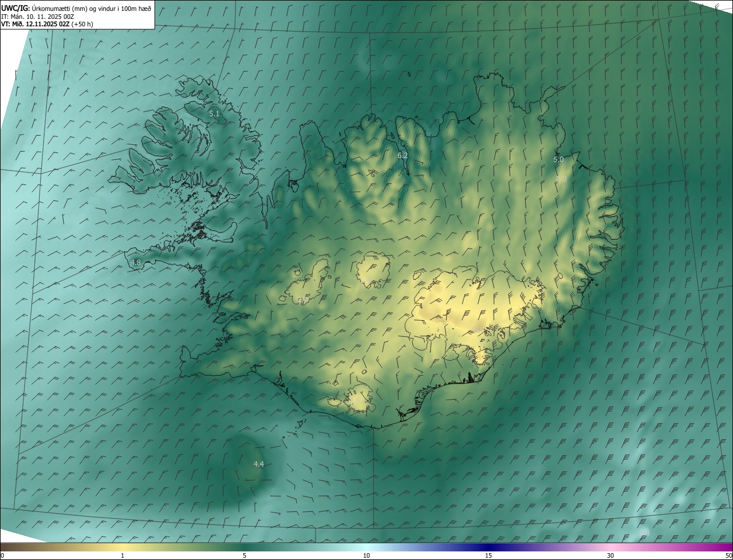Click the colorbar tick label 50

(x=728, y=555)
